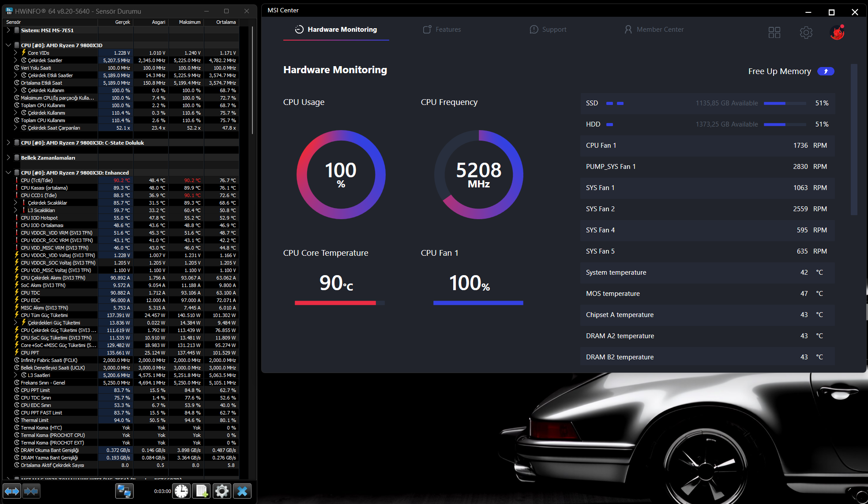Click the CPU Frequency 5208 MHz gauge
This screenshot has height=504, width=868.
click(479, 175)
